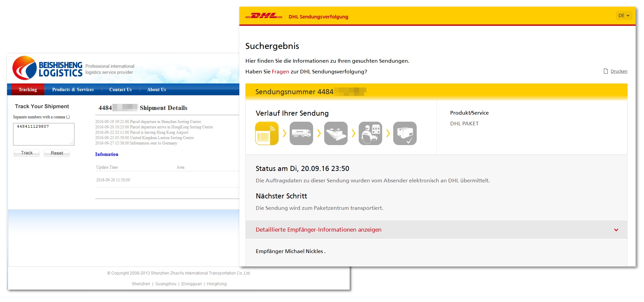Click the Drucken print link
Screen dimensions: 644x302
pos(619,71)
